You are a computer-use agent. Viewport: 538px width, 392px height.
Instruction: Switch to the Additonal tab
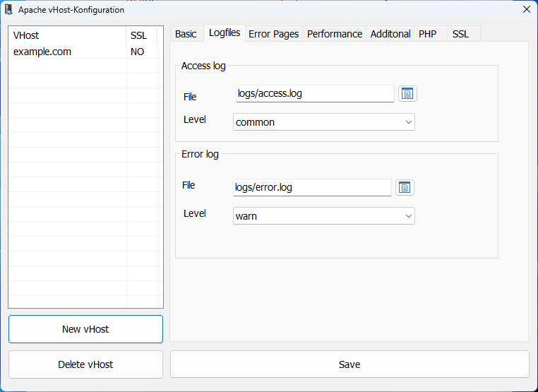pyautogui.click(x=390, y=34)
